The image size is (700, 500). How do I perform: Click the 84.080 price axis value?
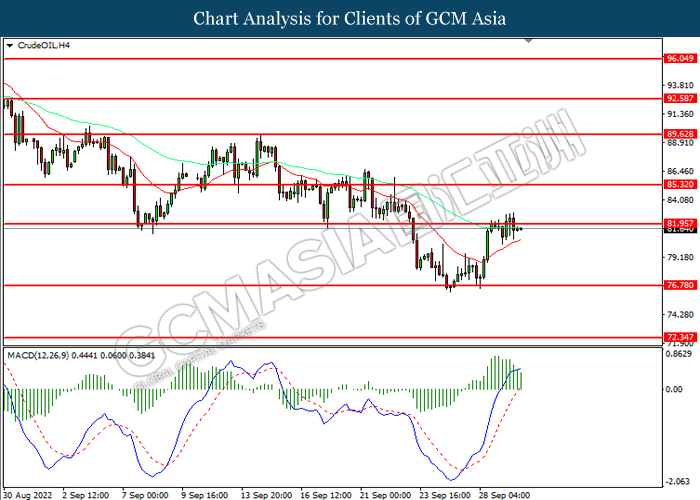point(680,200)
